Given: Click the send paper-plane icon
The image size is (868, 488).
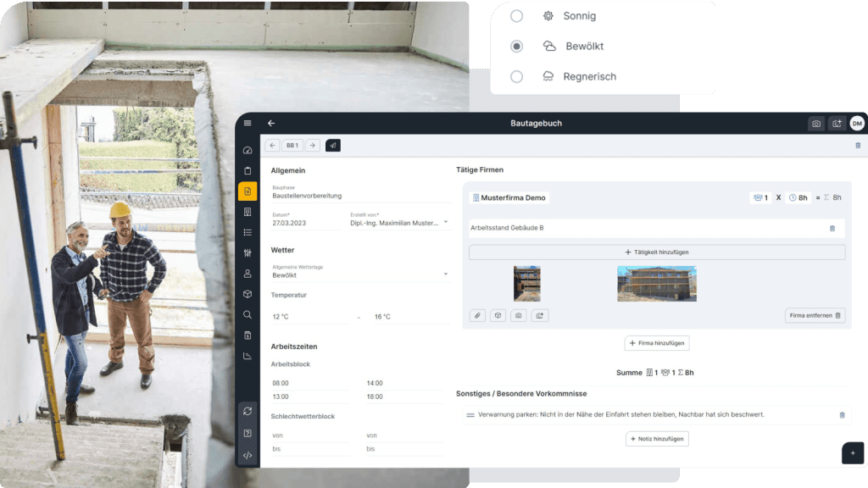Looking at the screenshot, I should [333, 146].
